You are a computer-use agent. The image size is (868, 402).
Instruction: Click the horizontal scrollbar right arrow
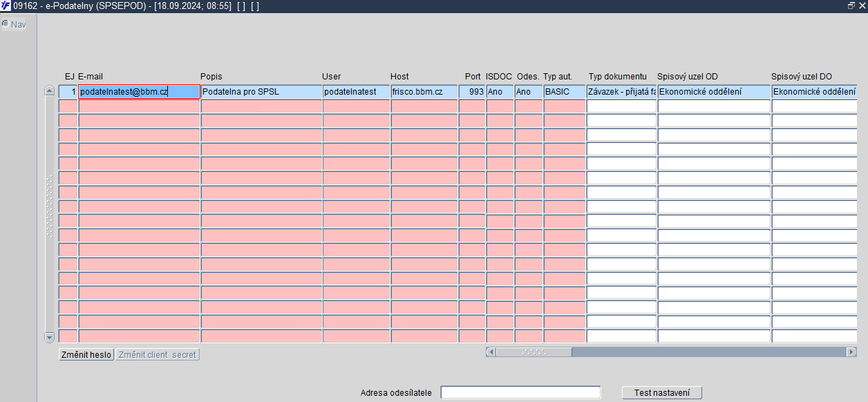pos(851,352)
